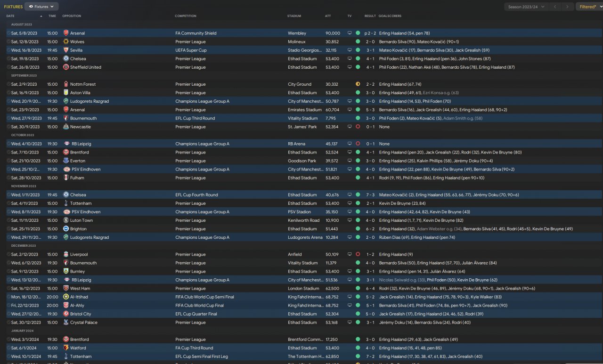Click the eye icon on the Fixtures view button
Image resolution: width=603 pixels, height=364 pixels.
point(31,7)
